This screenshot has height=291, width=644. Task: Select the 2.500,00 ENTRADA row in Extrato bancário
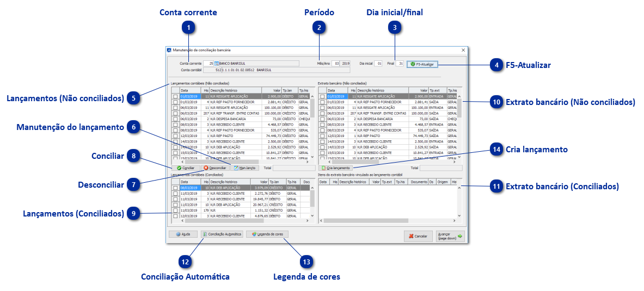(388, 141)
